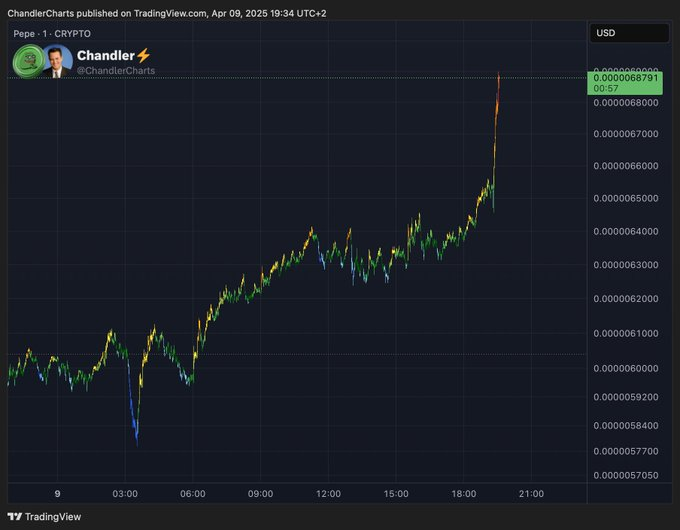This screenshot has width=680, height=530.
Task: Click the 0.0000059200 price axis label
Action: [x=625, y=397]
